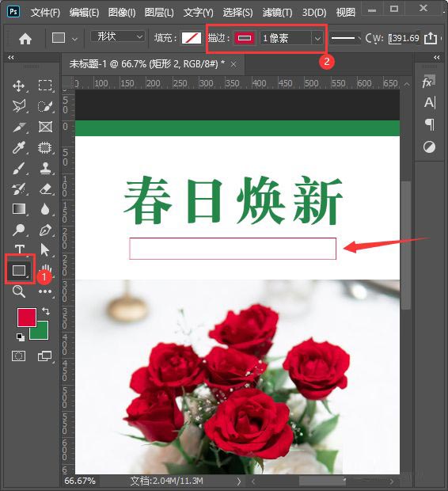448x491 pixels.
Task: Reset default foreground and background colors
Action: [21, 337]
